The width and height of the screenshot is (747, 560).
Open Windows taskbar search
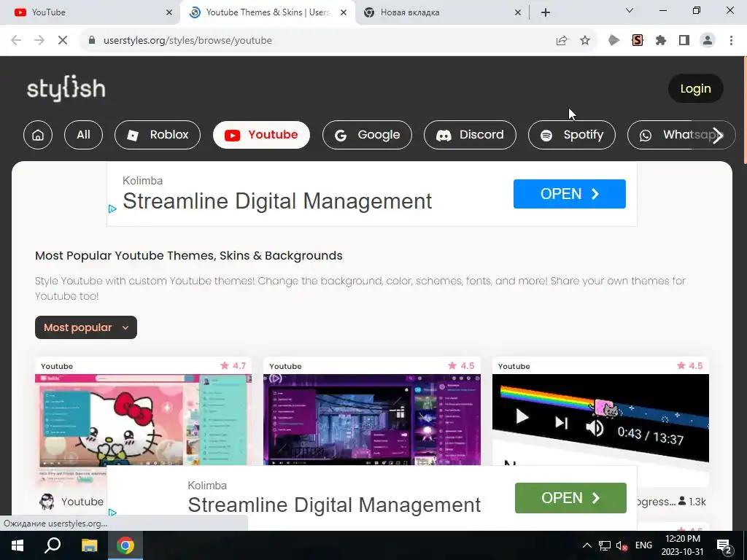tap(53, 545)
